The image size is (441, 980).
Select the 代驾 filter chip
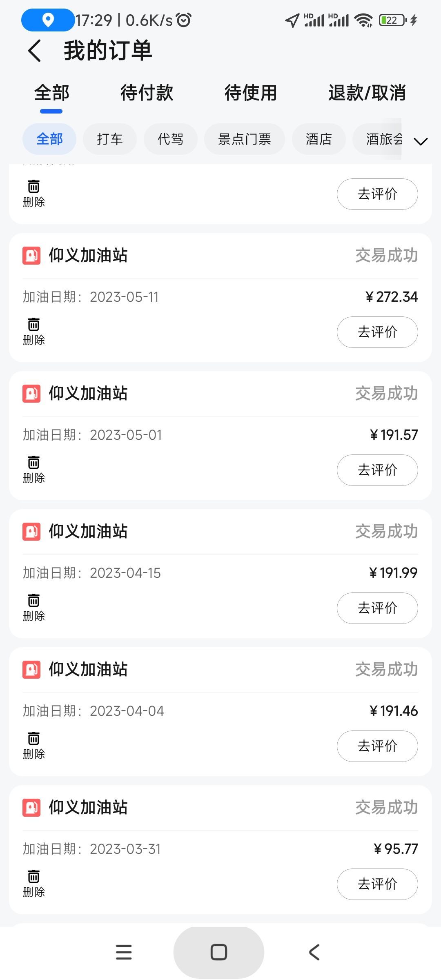[170, 139]
